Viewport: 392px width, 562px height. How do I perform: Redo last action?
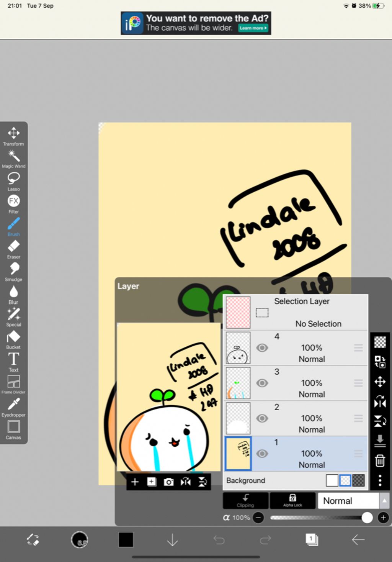tap(265, 540)
